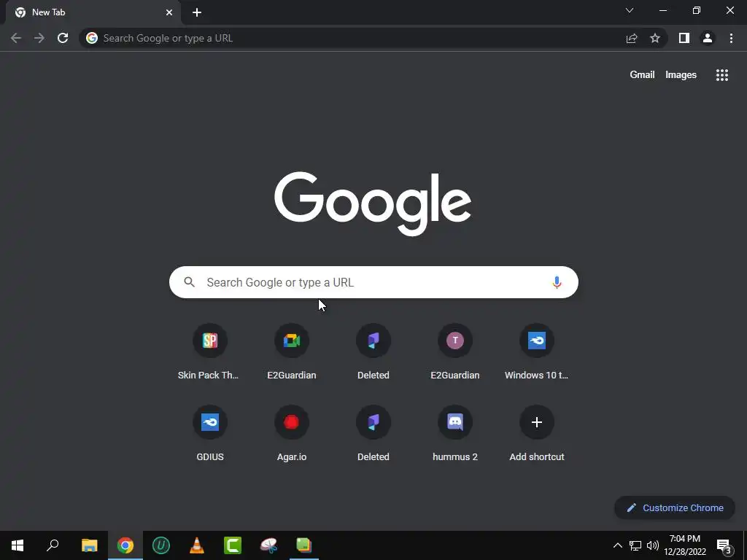Open the Windows 10 t... shortcut

(537, 352)
